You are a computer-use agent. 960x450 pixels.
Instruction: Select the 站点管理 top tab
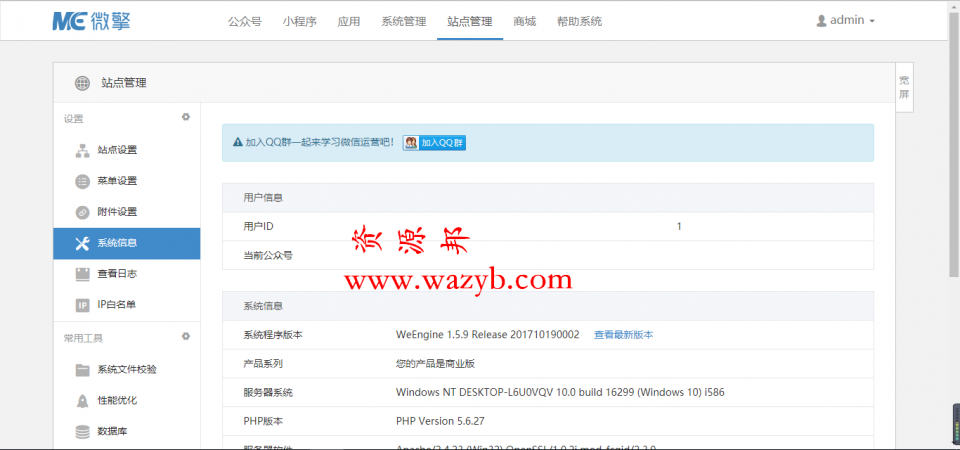click(470, 21)
